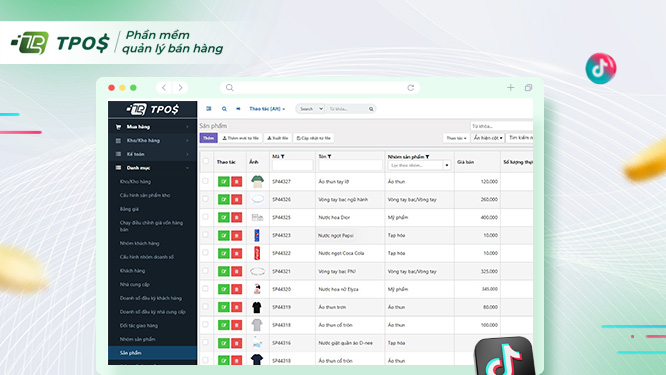The width and height of the screenshot is (666, 375).
Task: Open Nhà cung cấp in sidebar
Action: pos(135,284)
